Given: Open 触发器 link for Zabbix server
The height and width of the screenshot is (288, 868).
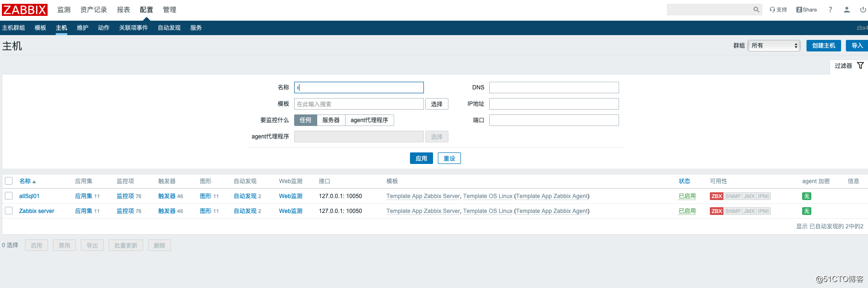Looking at the screenshot, I should pyautogui.click(x=167, y=211).
